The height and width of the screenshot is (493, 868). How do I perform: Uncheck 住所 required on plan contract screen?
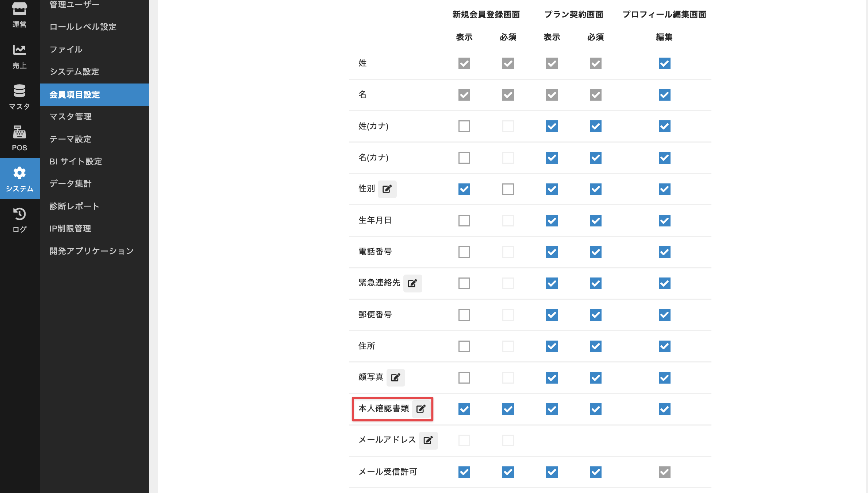coord(595,346)
